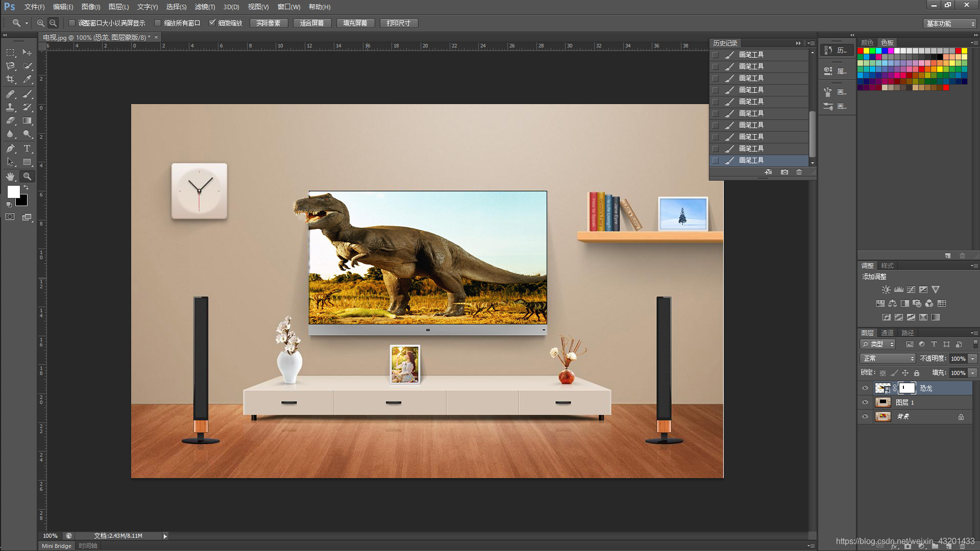Create new snapshot camera icon in History
Screen dimensions: 980x551
[x=784, y=172]
